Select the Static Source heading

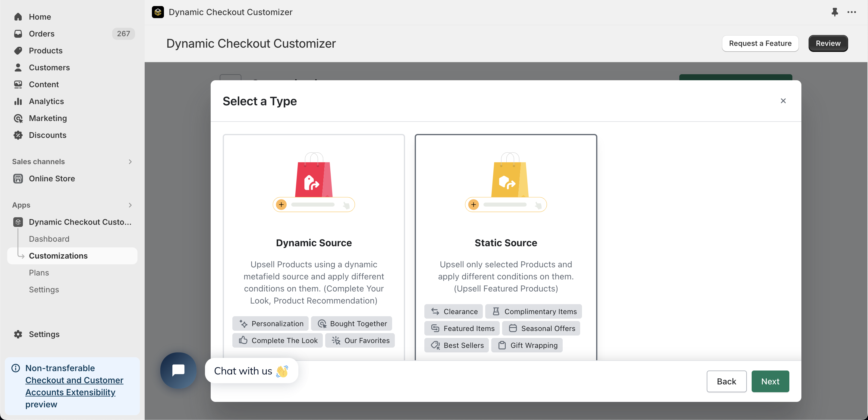(x=506, y=243)
